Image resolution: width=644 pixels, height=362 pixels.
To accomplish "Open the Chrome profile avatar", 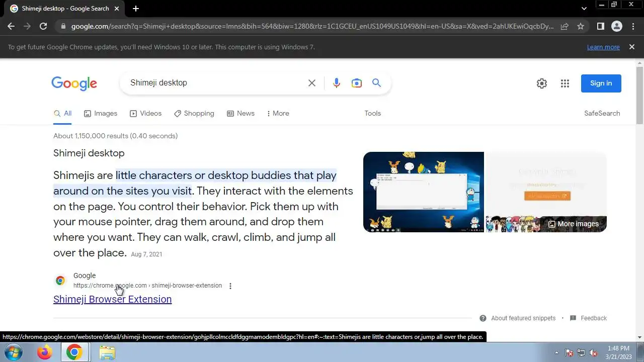I will click(617, 26).
